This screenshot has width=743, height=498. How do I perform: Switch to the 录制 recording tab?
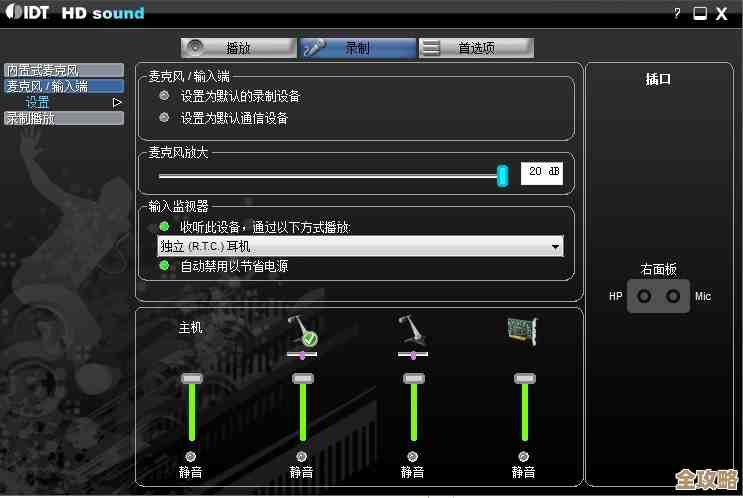(358, 48)
